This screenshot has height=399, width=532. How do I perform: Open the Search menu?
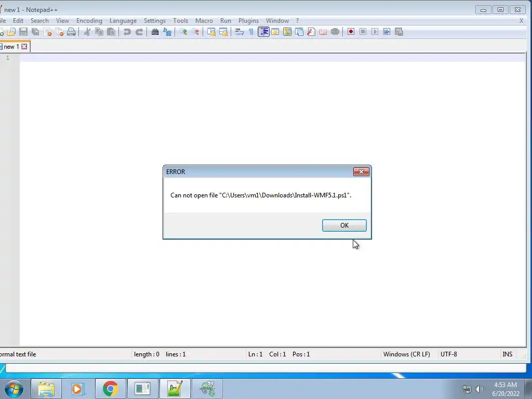pos(39,21)
